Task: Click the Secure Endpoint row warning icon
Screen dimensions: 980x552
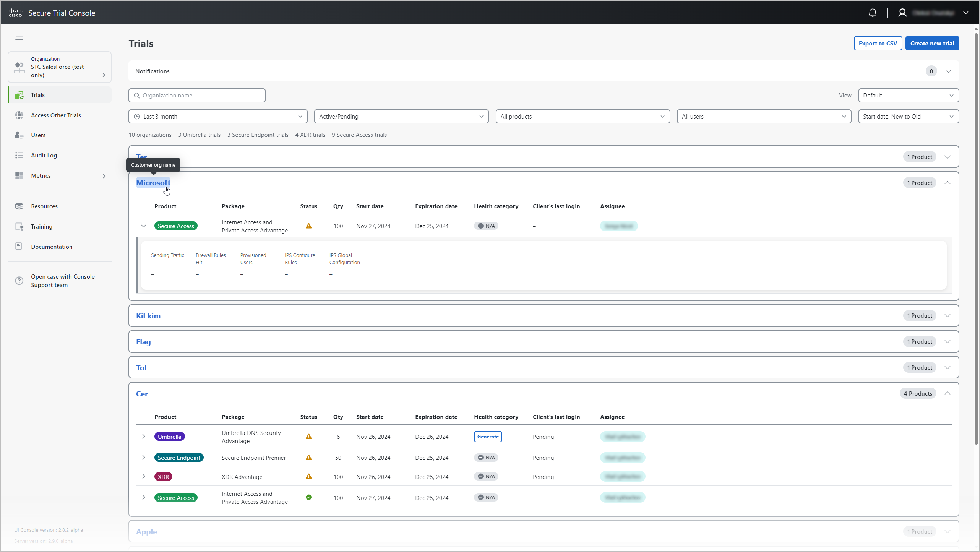Action: point(309,458)
